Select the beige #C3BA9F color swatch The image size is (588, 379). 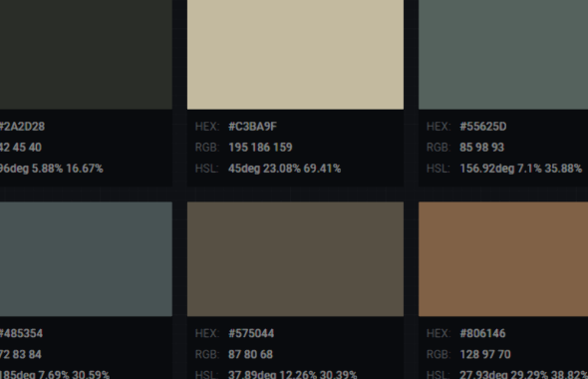click(296, 55)
